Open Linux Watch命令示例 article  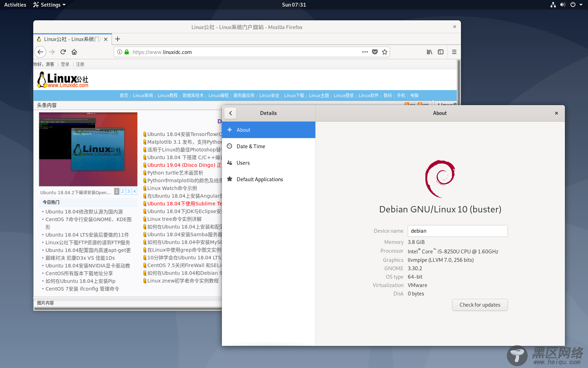pyautogui.click(x=172, y=188)
